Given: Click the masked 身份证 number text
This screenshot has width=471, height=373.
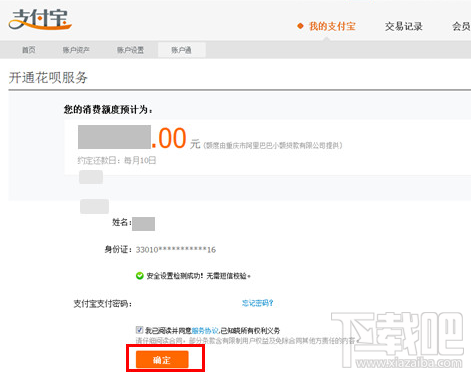Looking at the screenshot, I should [176, 250].
